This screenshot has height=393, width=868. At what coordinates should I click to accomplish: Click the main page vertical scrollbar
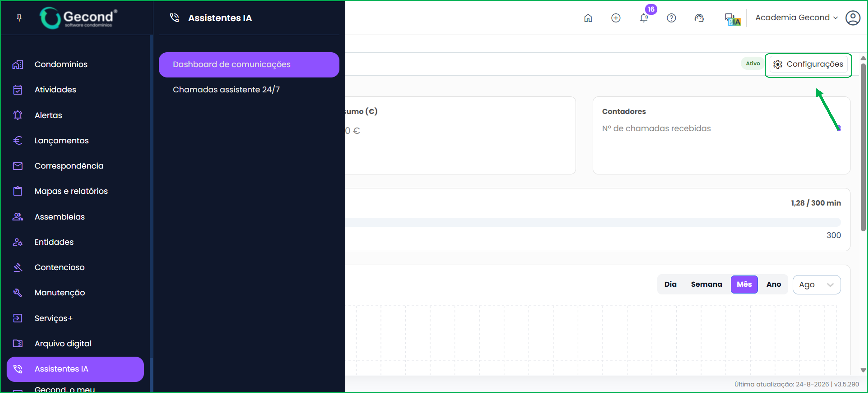863,147
